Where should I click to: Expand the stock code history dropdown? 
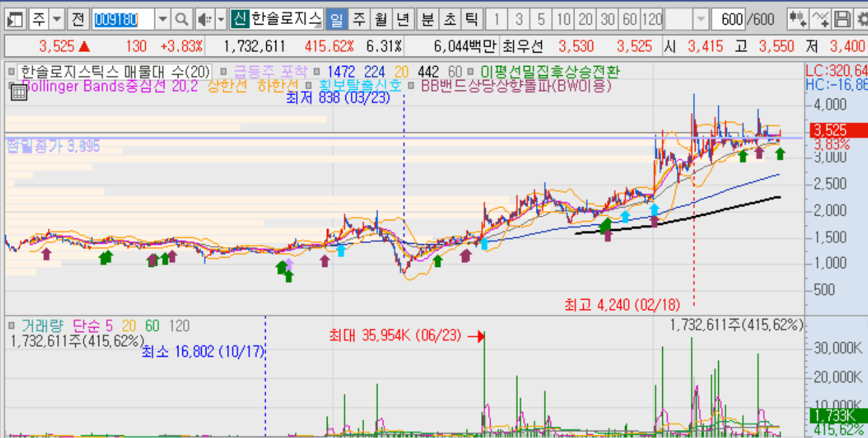point(163,20)
